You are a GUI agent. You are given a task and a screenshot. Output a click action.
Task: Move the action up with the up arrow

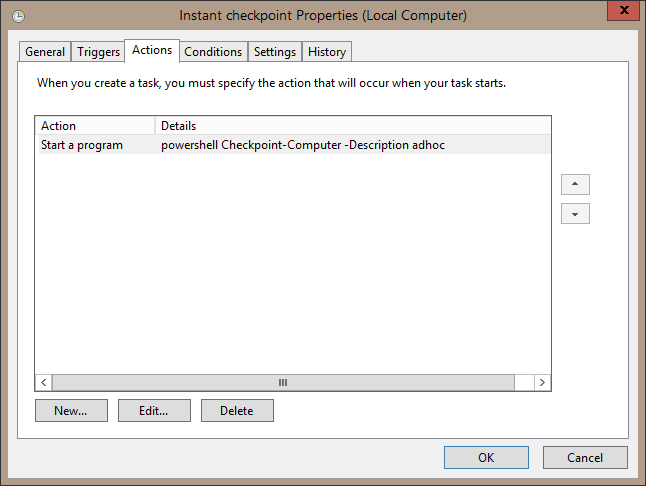click(x=575, y=184)
